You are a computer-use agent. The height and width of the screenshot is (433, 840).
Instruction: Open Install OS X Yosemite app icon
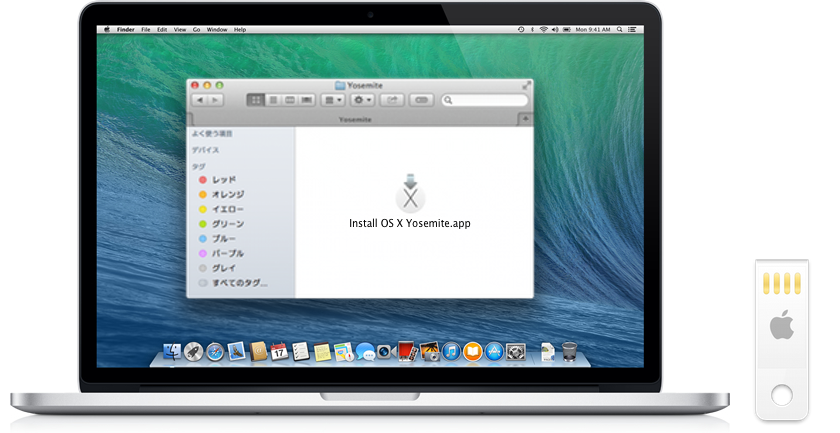tap(410, 193)
